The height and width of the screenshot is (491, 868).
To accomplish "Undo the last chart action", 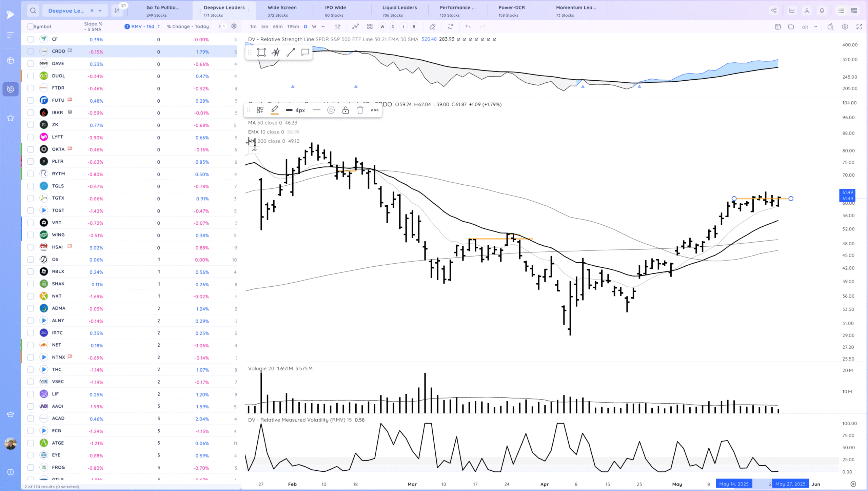I will tap(468, 26).
